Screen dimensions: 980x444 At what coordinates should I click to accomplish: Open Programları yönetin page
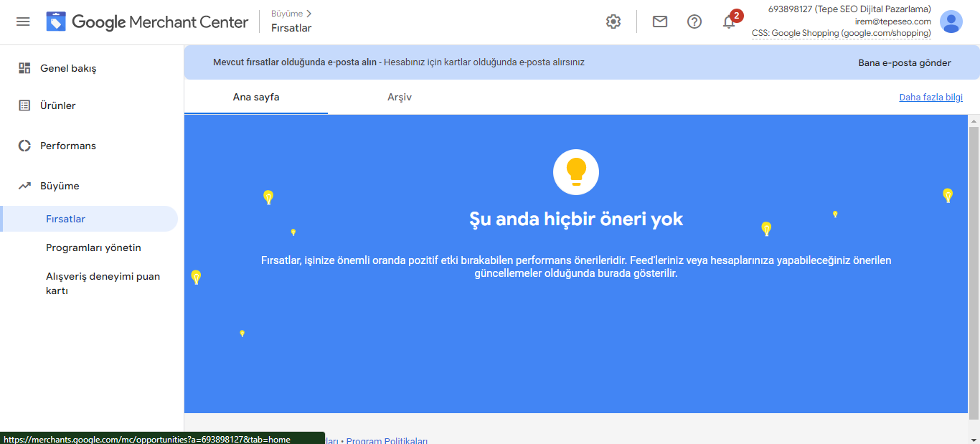click(93, 247)
